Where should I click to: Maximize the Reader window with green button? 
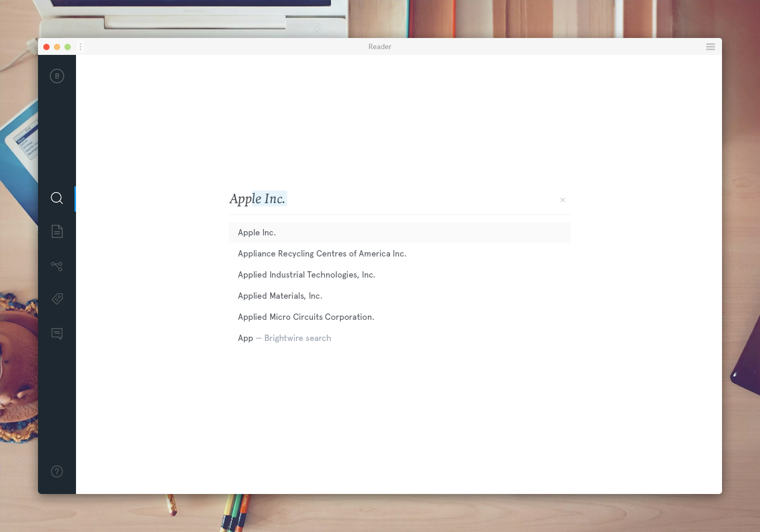(x=68, y=47)
